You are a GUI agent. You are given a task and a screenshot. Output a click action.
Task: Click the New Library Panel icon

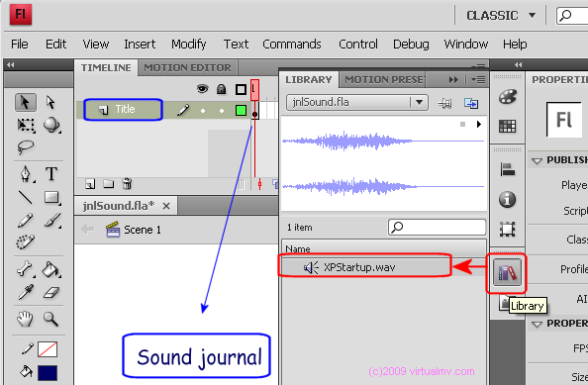tap(471, 103)
